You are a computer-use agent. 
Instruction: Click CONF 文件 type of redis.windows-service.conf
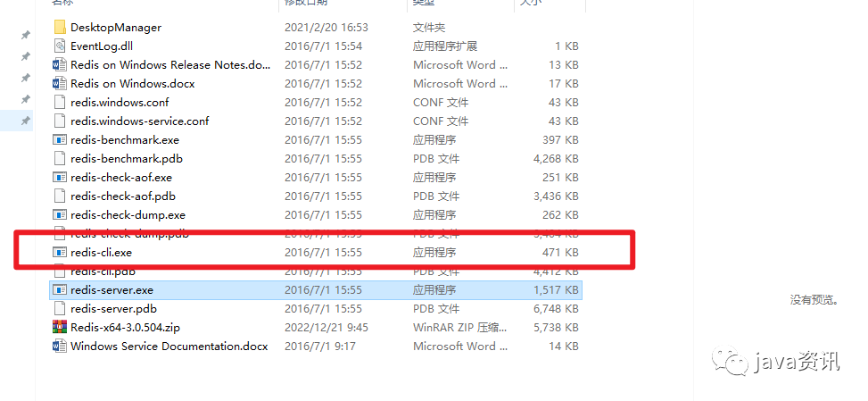[x=441, y=121]
